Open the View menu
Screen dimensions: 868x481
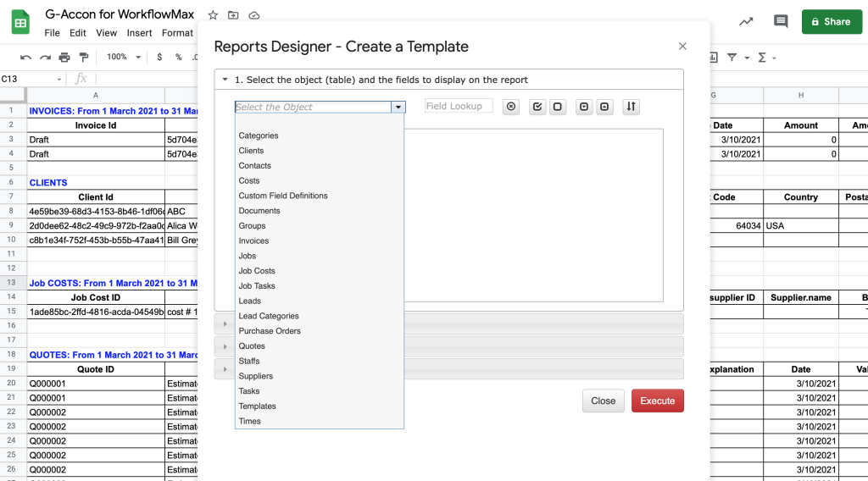click(x=106, y=33)
